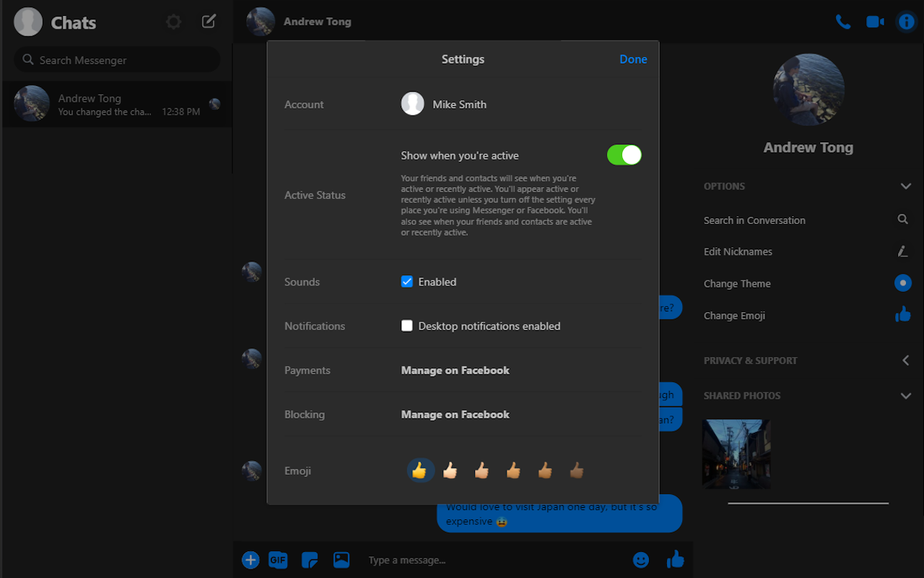Image resolution: width=924 pixels, height=578 pixels.
Task: Disable the Show when you're active toggle
Action: tap(624, 155)
